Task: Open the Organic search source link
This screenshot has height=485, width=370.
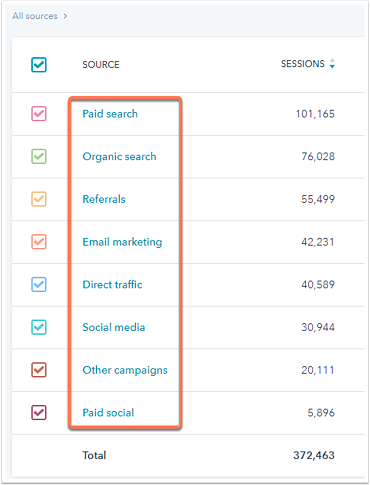Action: [x=119, y=156]
